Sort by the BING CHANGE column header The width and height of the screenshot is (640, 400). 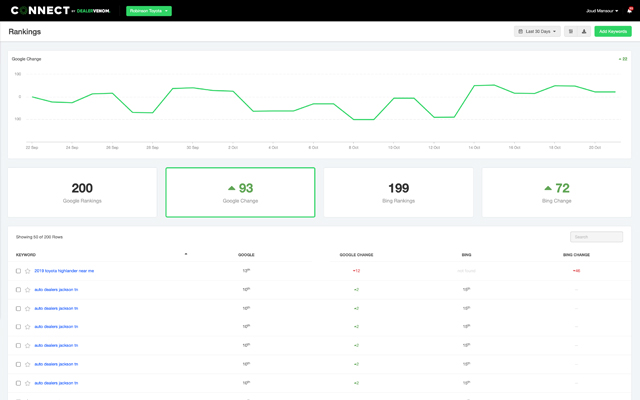point(576,255)
